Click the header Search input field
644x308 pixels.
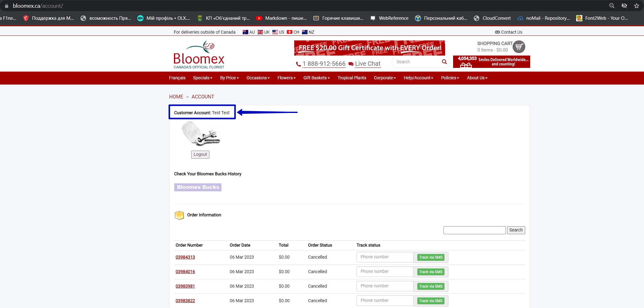(417, 62)
